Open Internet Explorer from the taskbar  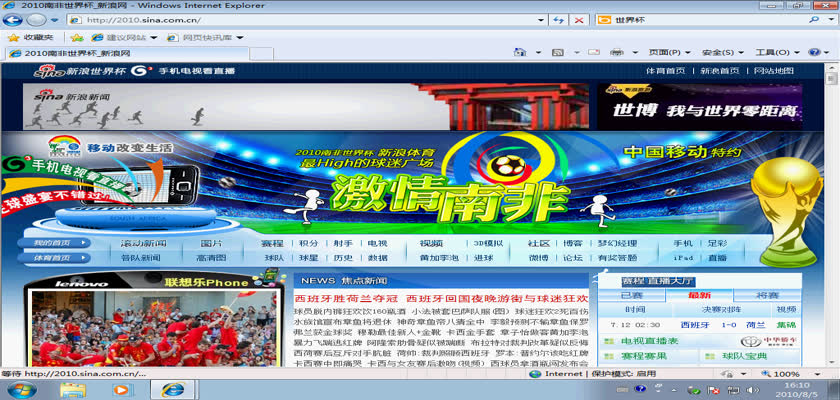[x=172, y=388]
